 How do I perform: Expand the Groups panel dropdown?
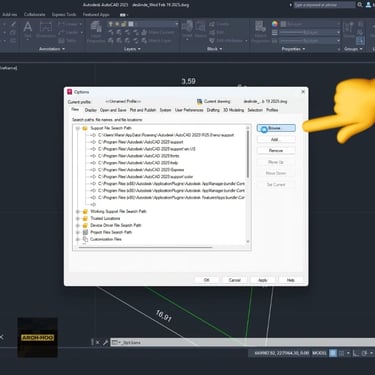point(353,49)
